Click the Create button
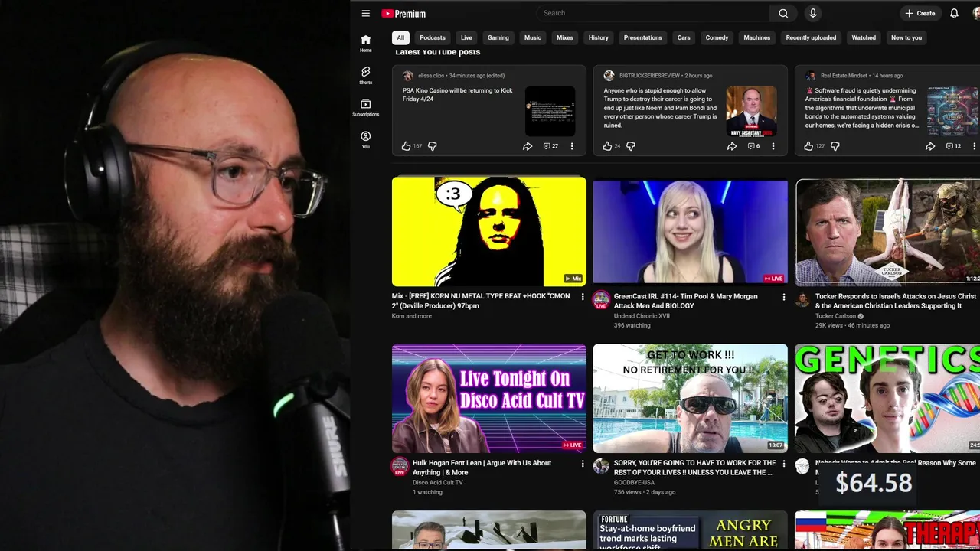980x551 pixels. click(x=920, y=13)
